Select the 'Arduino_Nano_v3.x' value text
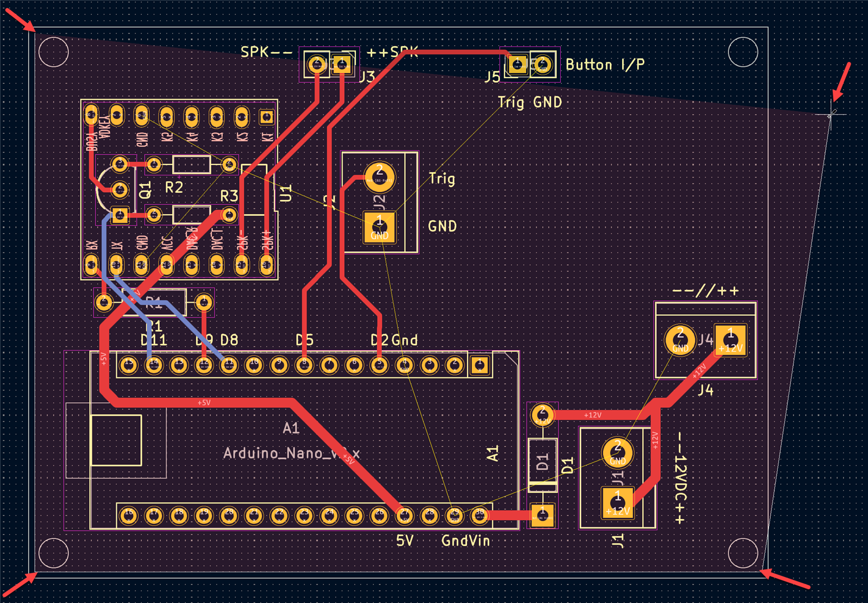868x603 pixels. 291,453
